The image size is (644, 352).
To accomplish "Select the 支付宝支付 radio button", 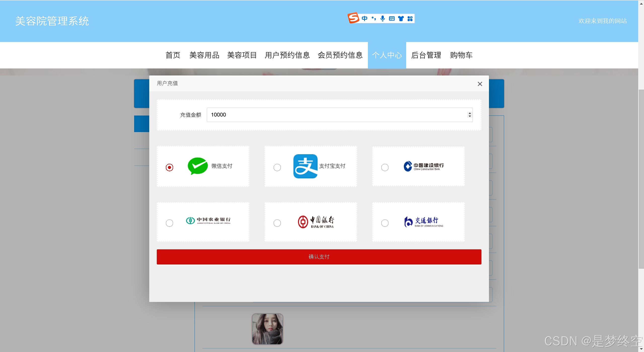I will click(277, 167).
